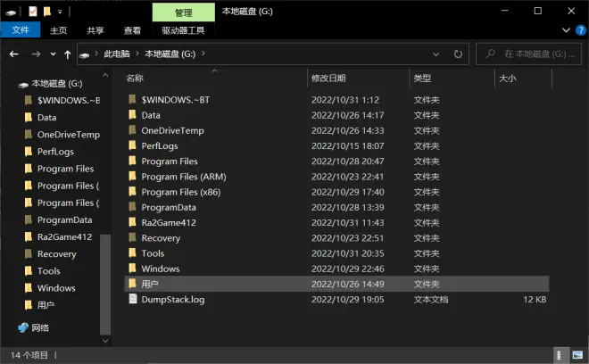Go up one level with the up arrow
Screen dimensions: 589x364
(67, 54)
